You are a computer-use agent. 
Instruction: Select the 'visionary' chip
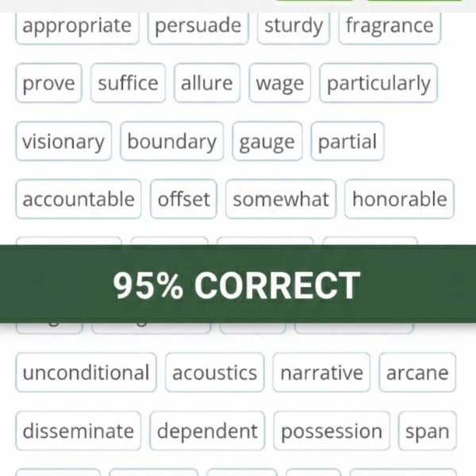pyautogui.click(x=63, y=141)
